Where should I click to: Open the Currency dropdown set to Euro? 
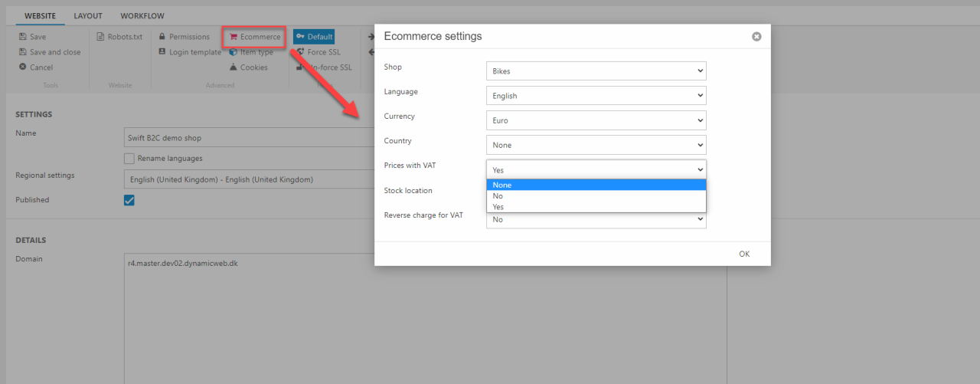pos(596,120)
